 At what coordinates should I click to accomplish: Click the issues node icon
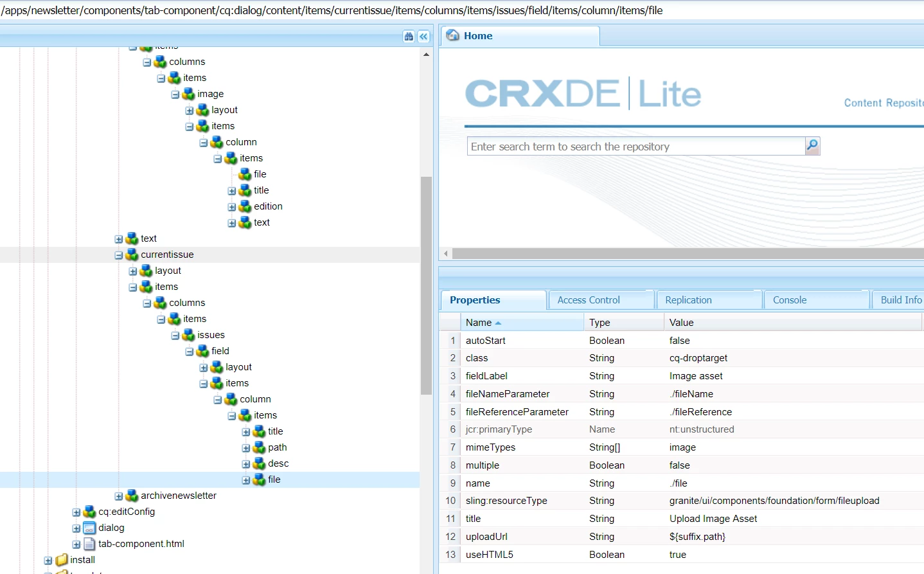188,335
